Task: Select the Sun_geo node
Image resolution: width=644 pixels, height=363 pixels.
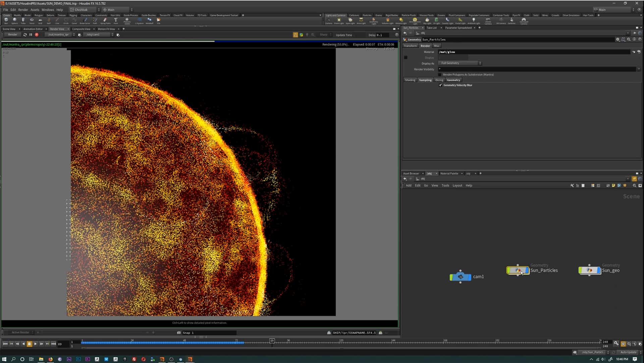Action: [589, 270]
